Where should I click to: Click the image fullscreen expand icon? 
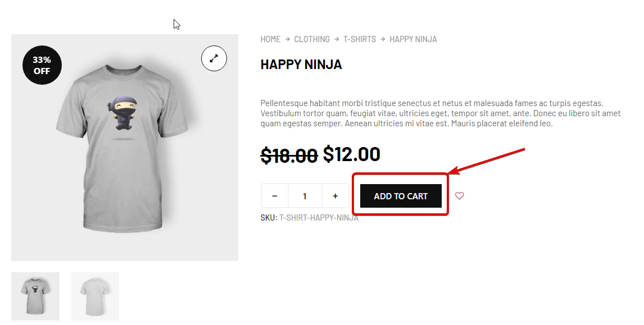click(214, 58)
